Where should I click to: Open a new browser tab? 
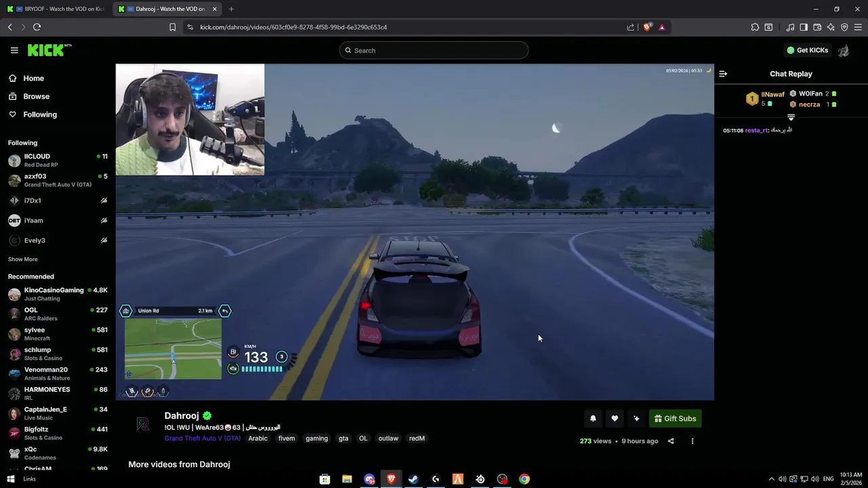point(231,9)
